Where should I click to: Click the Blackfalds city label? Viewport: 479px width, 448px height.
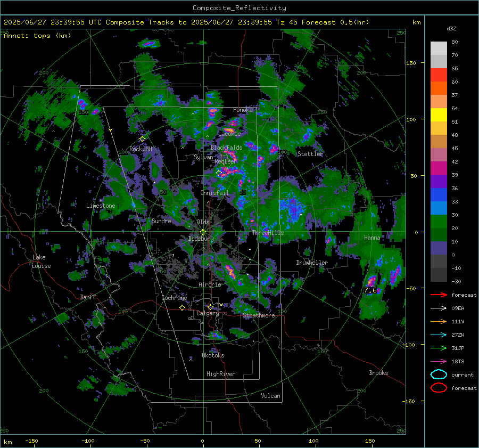click(226, 148)
